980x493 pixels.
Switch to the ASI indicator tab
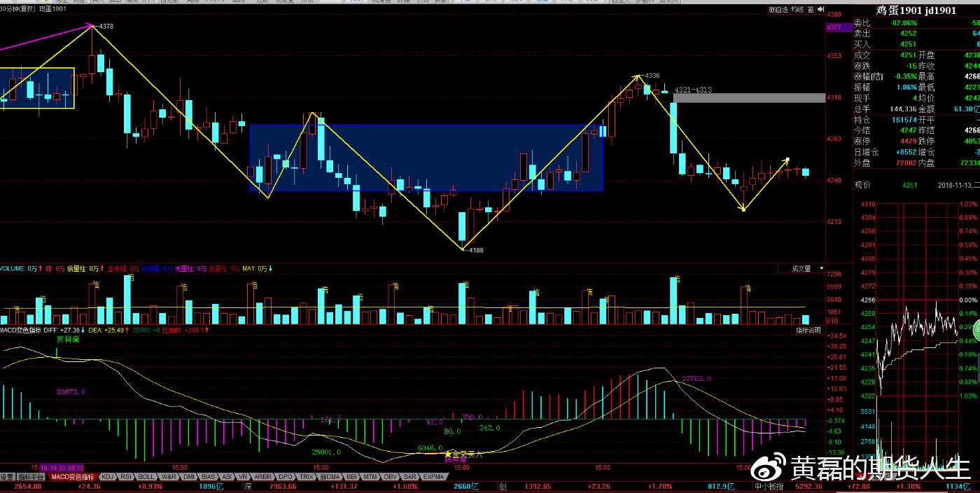227,477
